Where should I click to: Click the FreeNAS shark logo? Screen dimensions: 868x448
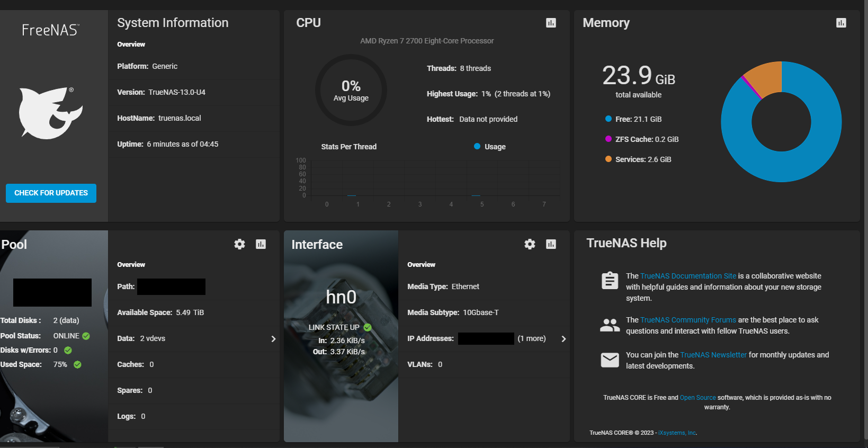click(x=51, y=113)
